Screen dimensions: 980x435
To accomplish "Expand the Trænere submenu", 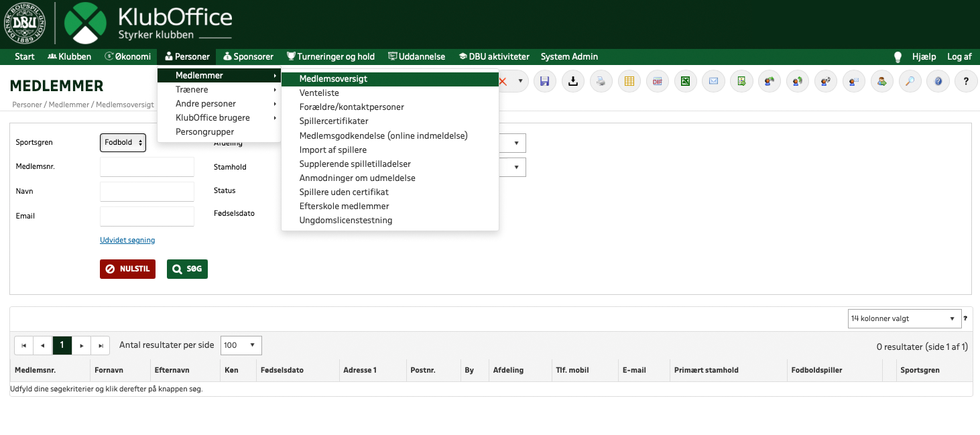I will [x=219, y=90].
